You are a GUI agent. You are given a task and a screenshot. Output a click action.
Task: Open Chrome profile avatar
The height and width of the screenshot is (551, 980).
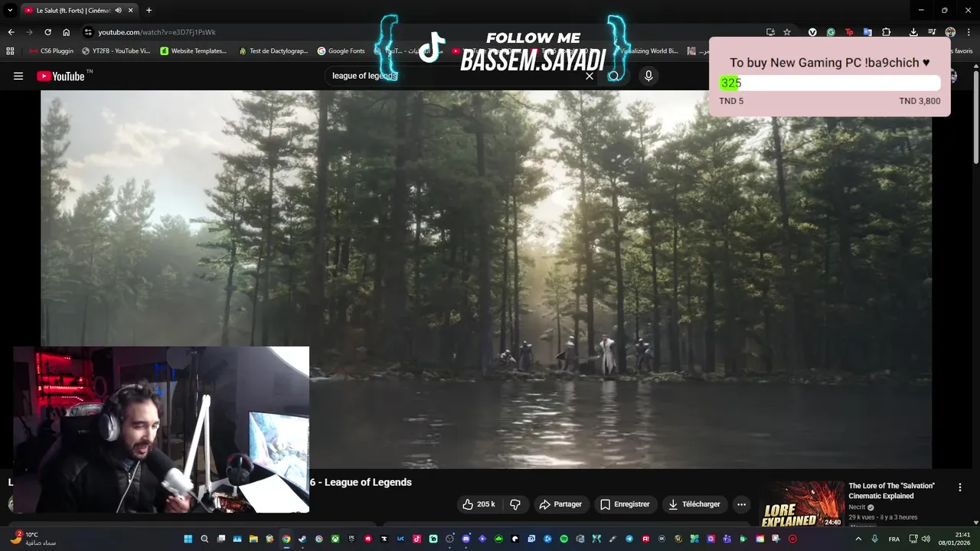pos(950,32)
